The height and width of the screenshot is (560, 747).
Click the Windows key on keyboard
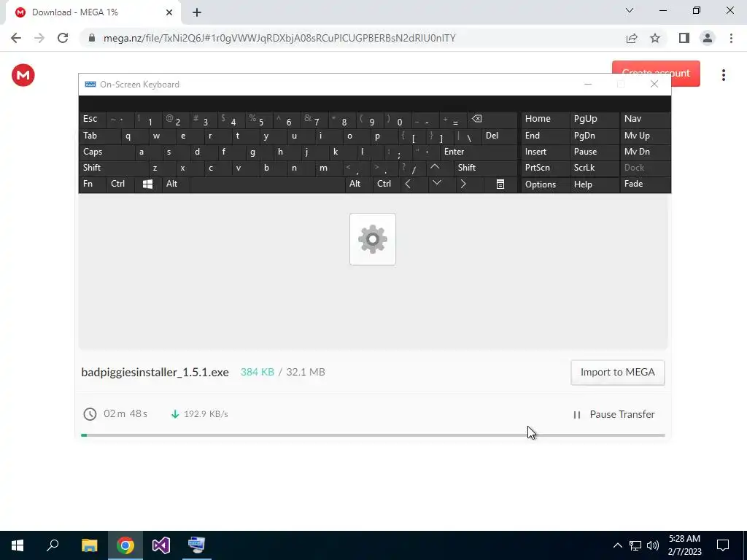[147, 184]
